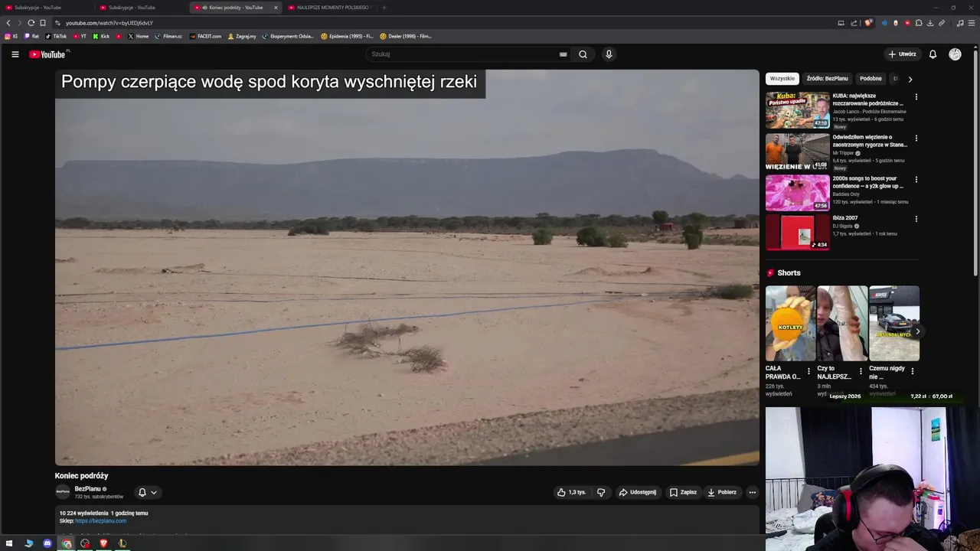Click the Utwórz create button
The image size is (980, 551).
point(902,54)
